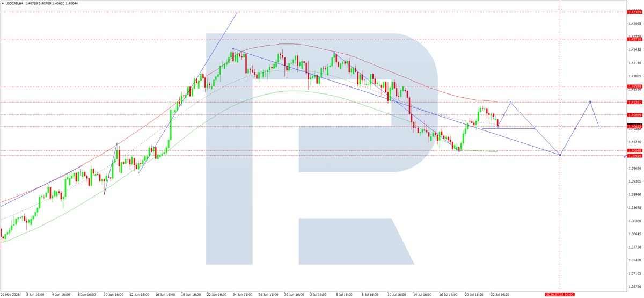Screen dimensions: 644x298
Task: Click the 1.39924 red price level label
Action: (x=635, y=156)
